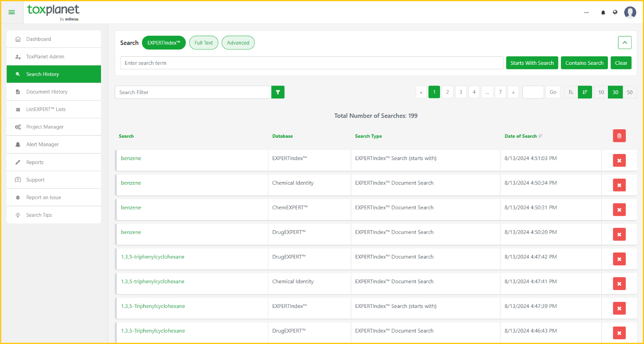Click the Starts With Search button

pyautogui.click(x=532, y=63)
